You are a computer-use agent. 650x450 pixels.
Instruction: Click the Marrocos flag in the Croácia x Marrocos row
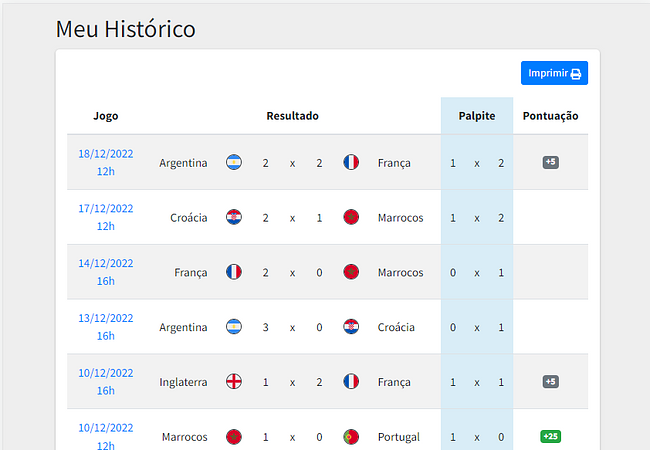point(351,217)
